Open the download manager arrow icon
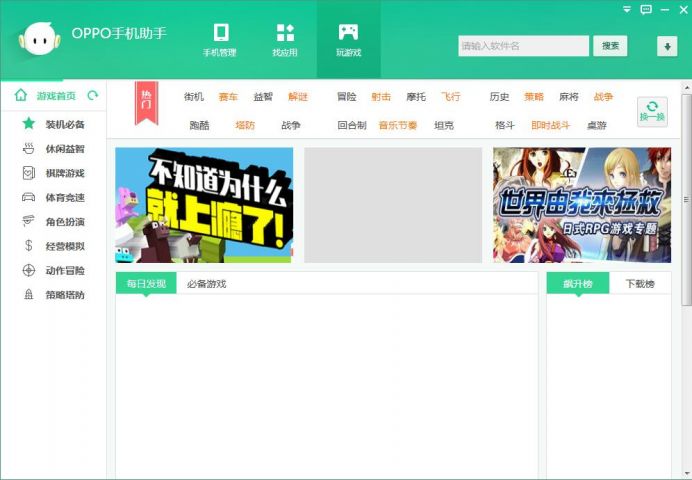Viewport: 692px width, 480px height. click(667, 46)
